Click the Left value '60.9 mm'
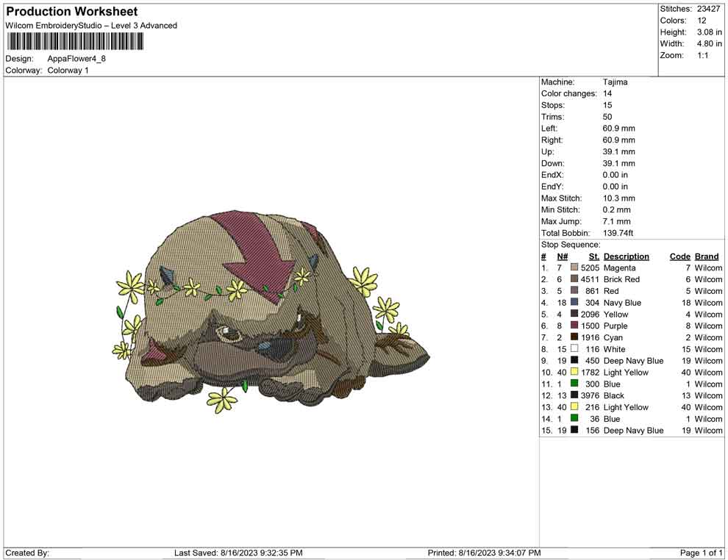The width and height of the screenshot is (728, 560). point(619,129)
